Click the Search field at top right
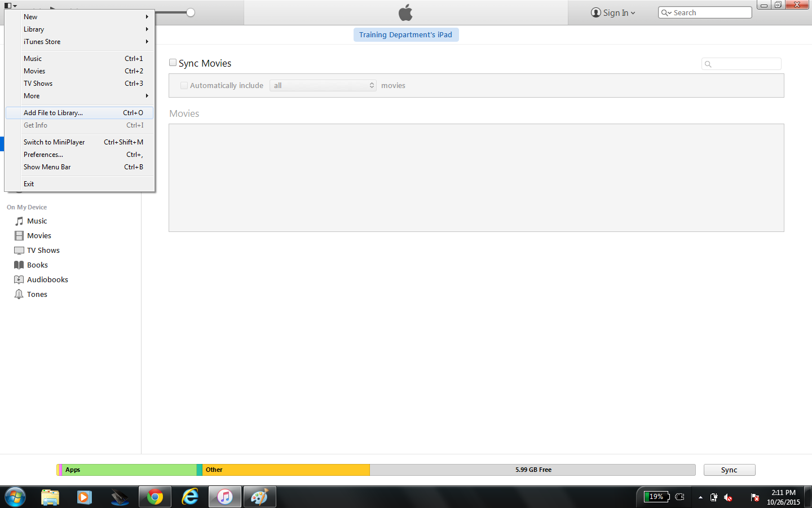 (x=705, y=12)
